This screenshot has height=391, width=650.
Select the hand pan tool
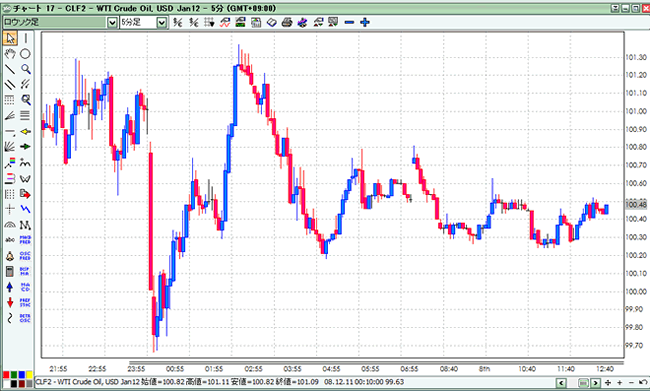click(10, 53)
